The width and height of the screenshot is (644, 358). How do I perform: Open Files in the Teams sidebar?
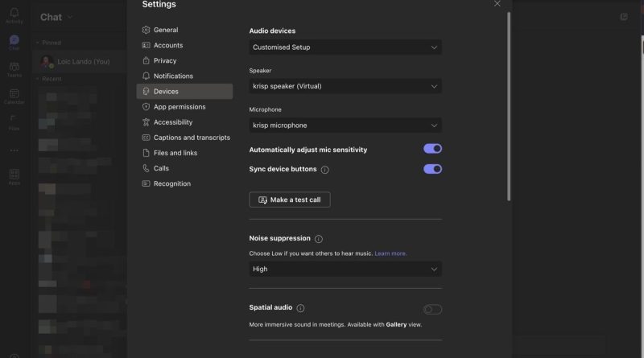coord(14,123)
